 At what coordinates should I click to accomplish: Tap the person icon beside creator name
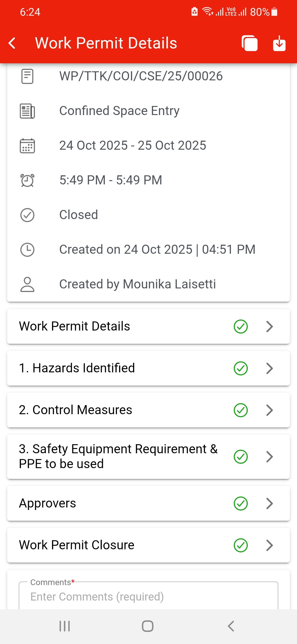pyautogui.click(x=27, y=284)
